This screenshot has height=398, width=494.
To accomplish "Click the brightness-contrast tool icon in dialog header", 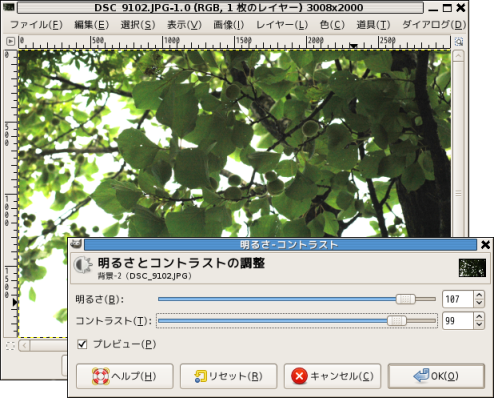I will (x=83, y=265).
